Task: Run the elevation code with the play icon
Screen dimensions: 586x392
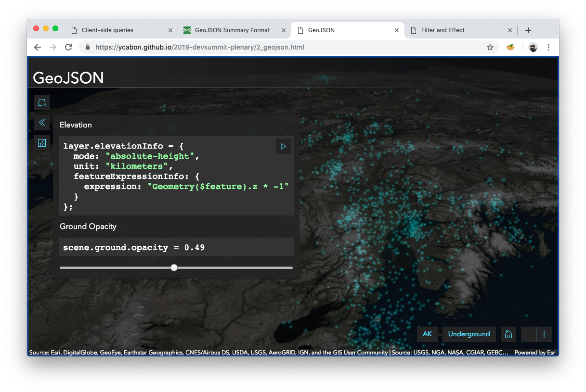Action: (x=283, y=146)
